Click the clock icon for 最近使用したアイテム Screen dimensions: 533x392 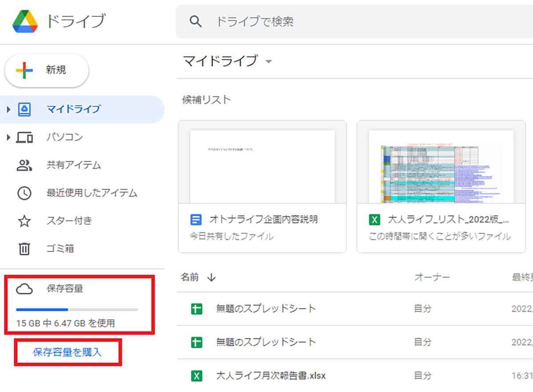click(24, 193)
